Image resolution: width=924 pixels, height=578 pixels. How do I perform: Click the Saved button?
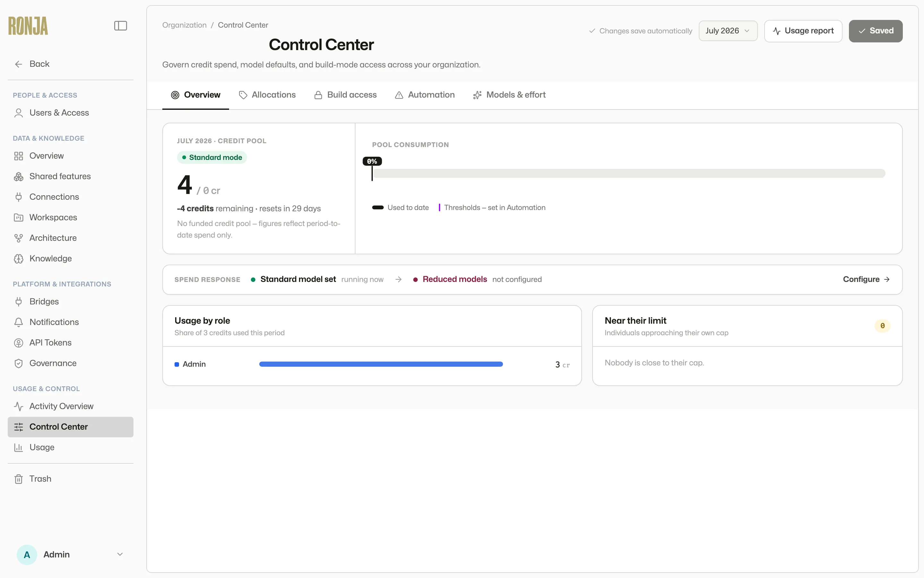pos(876,31)
